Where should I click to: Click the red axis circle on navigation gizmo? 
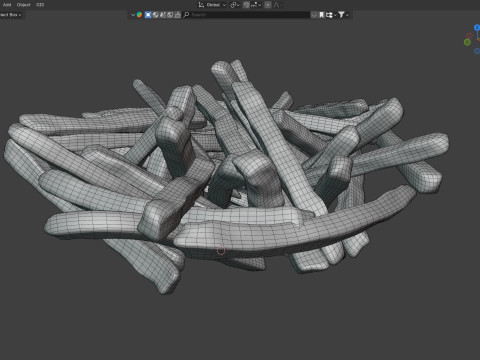[x=469, y=35]
